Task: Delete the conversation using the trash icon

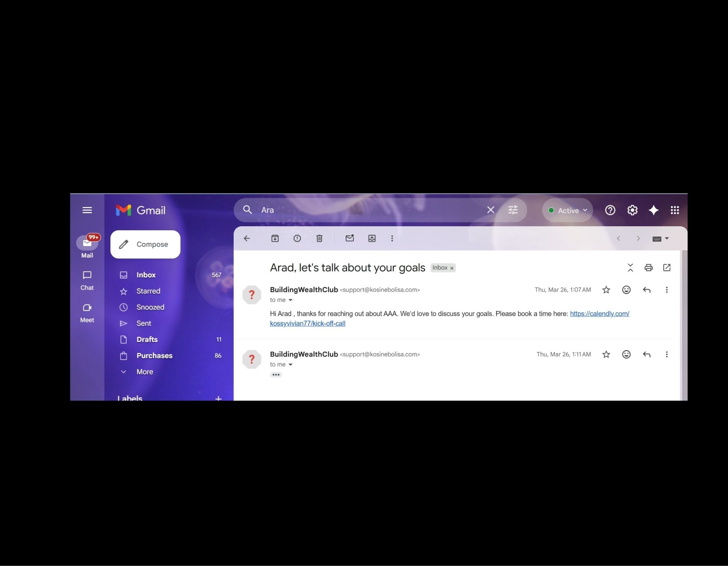Action: [319, 238]
